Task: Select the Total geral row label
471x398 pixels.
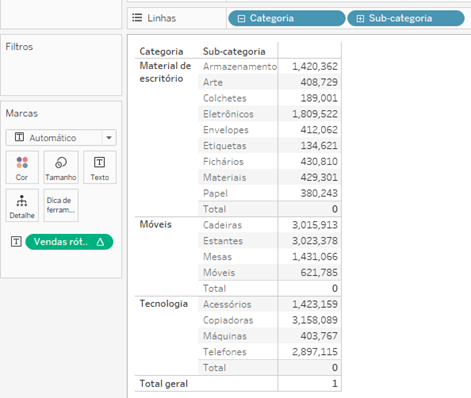Action: [x=164, y=384]
